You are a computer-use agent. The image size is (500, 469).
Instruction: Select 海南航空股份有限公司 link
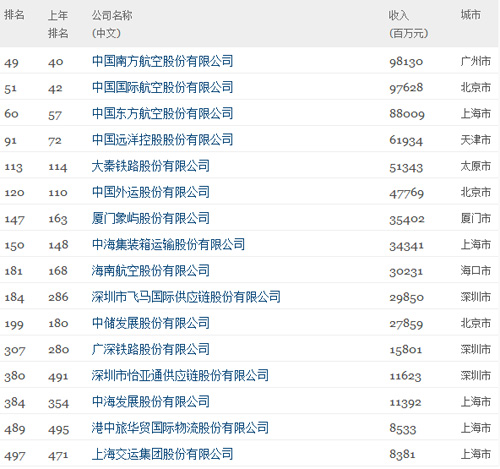pyautogui.click(x=151, y=271)
